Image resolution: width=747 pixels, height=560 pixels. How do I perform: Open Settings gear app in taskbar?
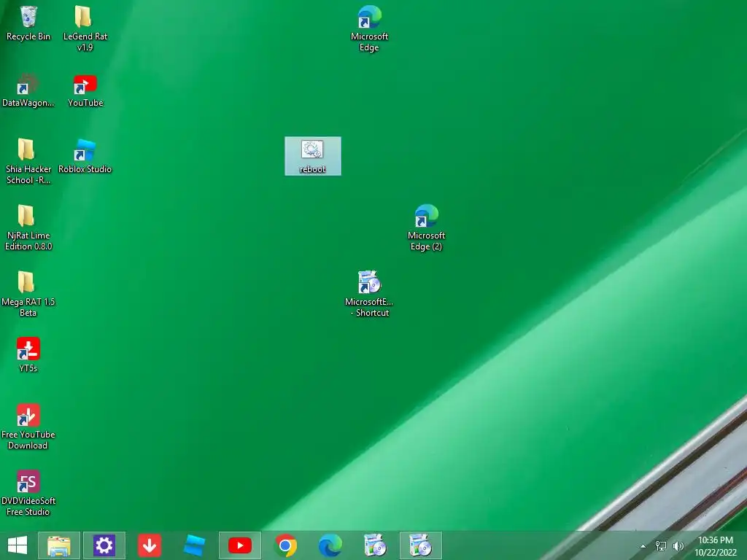click(x=104, y=545)
